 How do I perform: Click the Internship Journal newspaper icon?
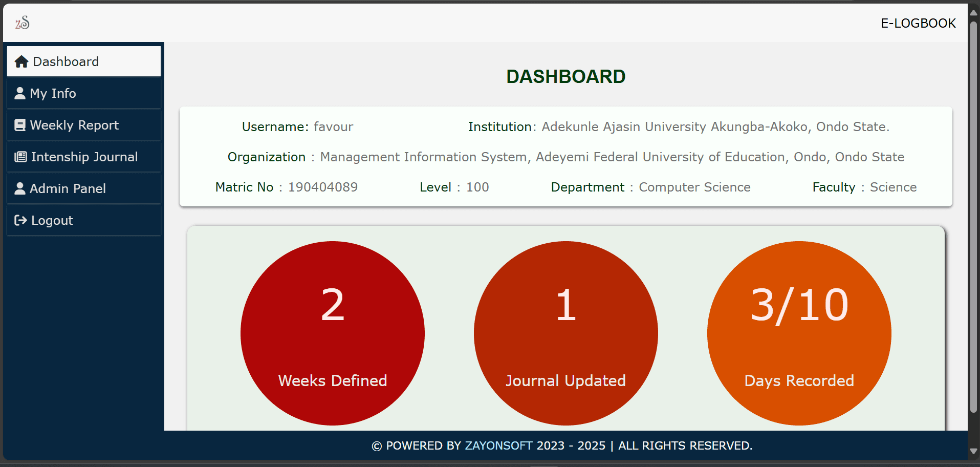tap(20, 157)
